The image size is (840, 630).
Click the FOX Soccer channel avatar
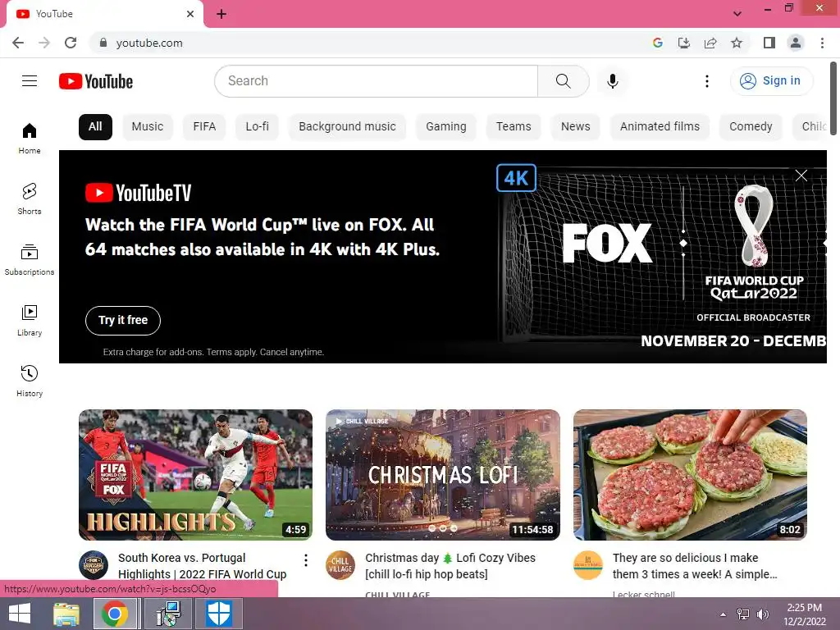click(x=94, y=565)
